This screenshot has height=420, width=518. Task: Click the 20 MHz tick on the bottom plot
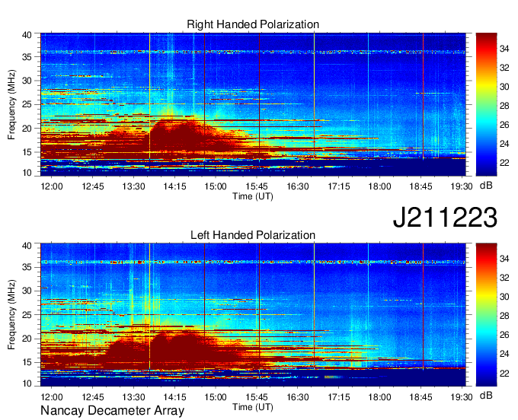coord(27,339)
